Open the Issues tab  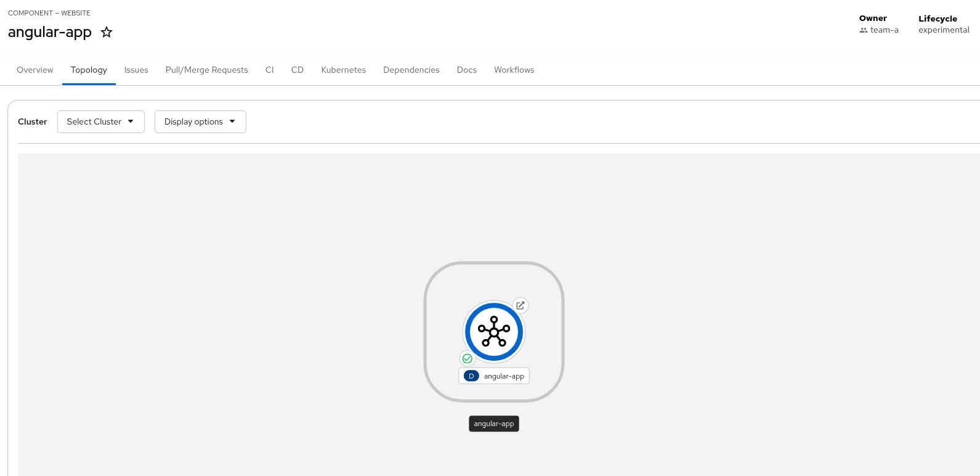click(136, 70)
